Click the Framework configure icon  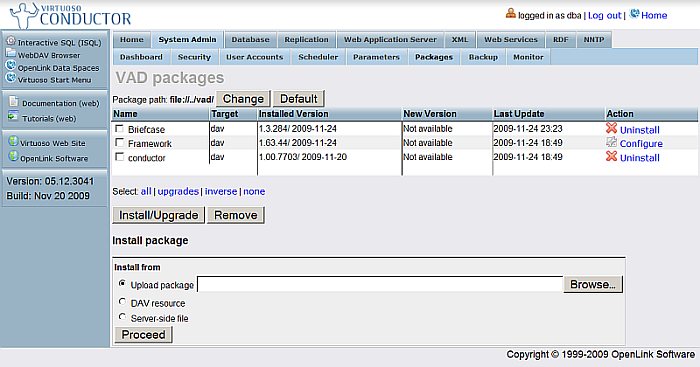pos(611,142)
